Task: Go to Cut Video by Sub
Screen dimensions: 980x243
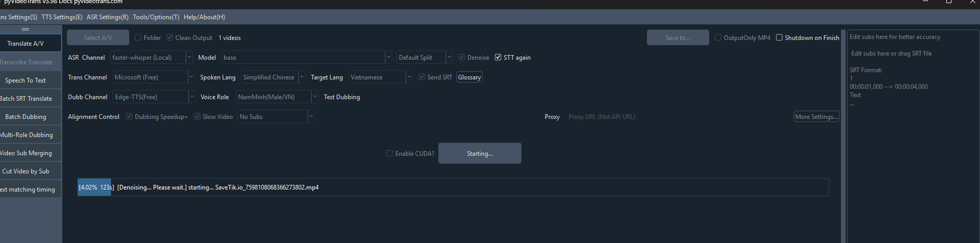Action: [26, 171]
